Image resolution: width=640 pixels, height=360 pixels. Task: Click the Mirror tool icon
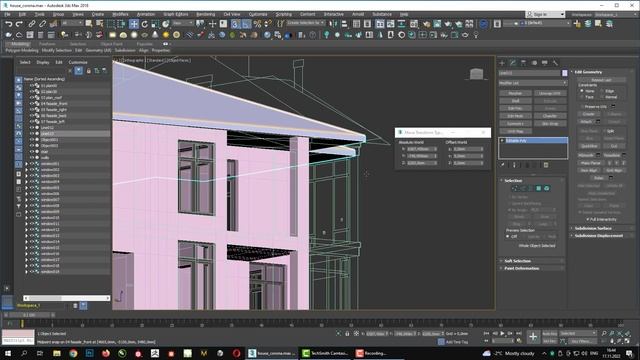[x=333, y=24]
